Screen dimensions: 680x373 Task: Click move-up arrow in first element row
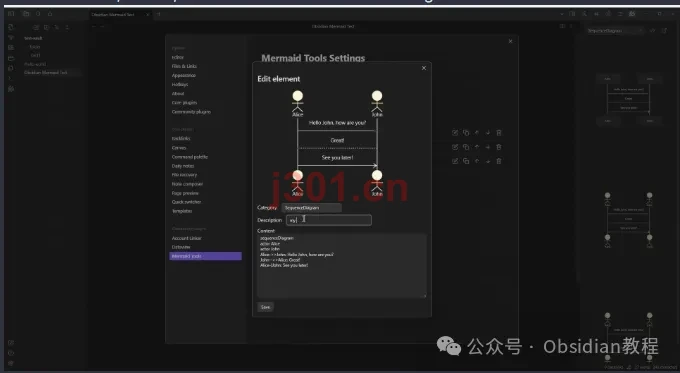477,133
